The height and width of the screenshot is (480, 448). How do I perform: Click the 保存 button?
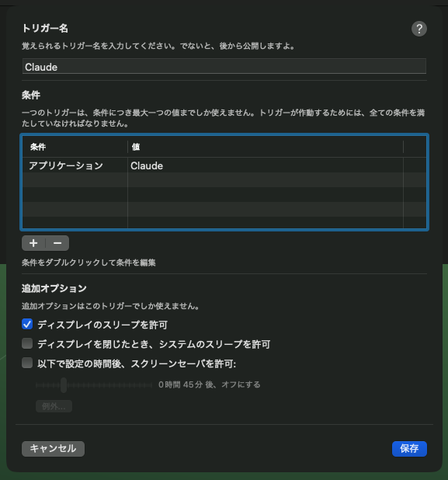click(x=409, y=449)
